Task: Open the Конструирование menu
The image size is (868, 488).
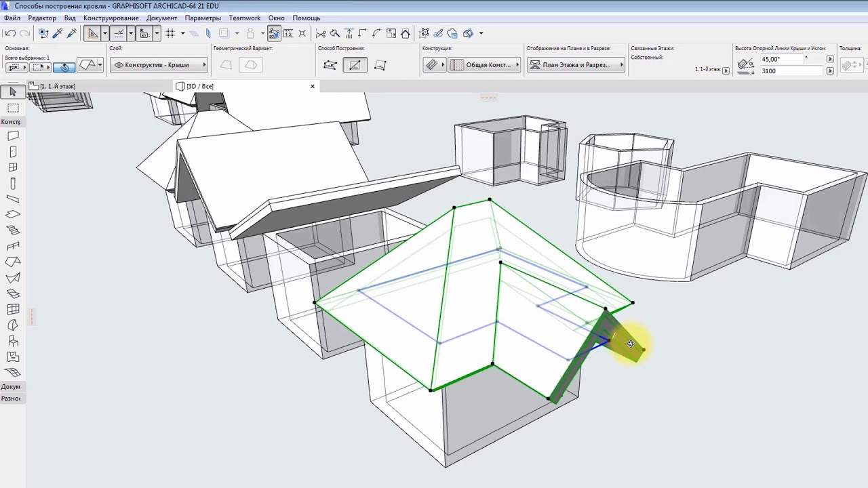Action: [x=111, y=18]
